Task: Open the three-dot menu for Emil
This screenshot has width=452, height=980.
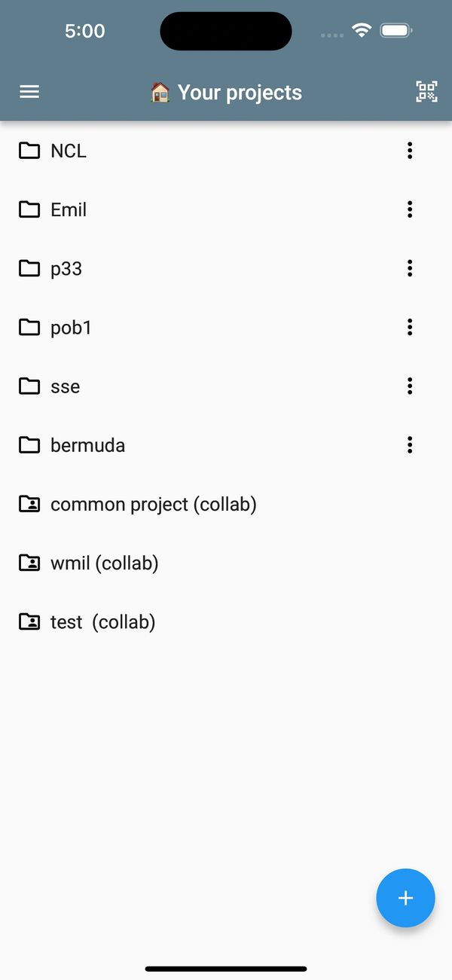Action: pyautogui.click(x=410, y=209)
